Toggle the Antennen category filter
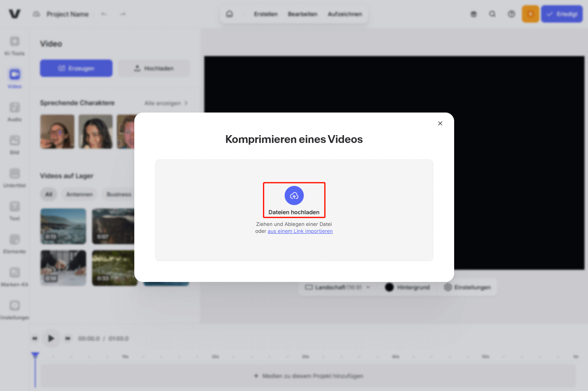The image size is (588, 391). (x=79, y=194)
